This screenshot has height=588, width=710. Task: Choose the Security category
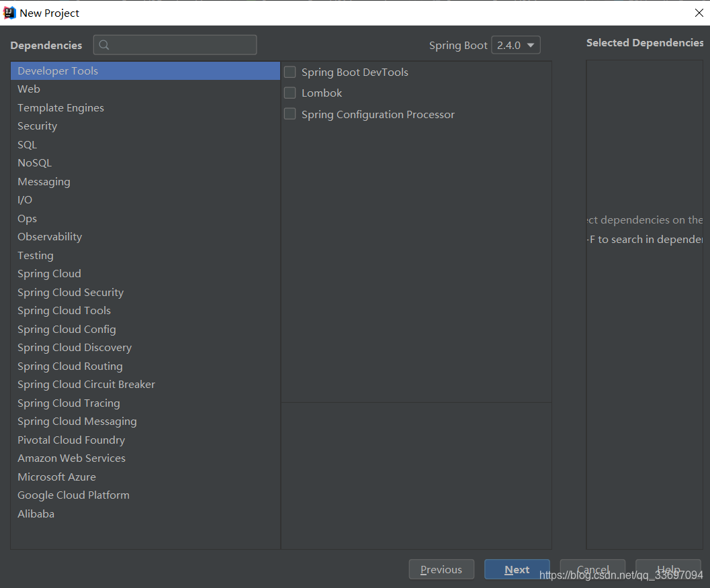(x=145, y=126)
